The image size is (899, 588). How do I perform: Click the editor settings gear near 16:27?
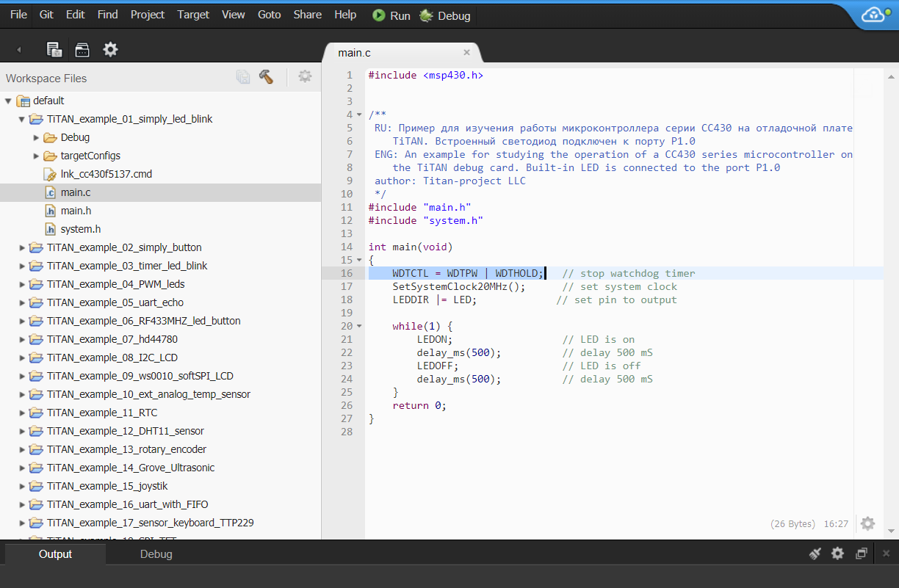coord(867,523)
